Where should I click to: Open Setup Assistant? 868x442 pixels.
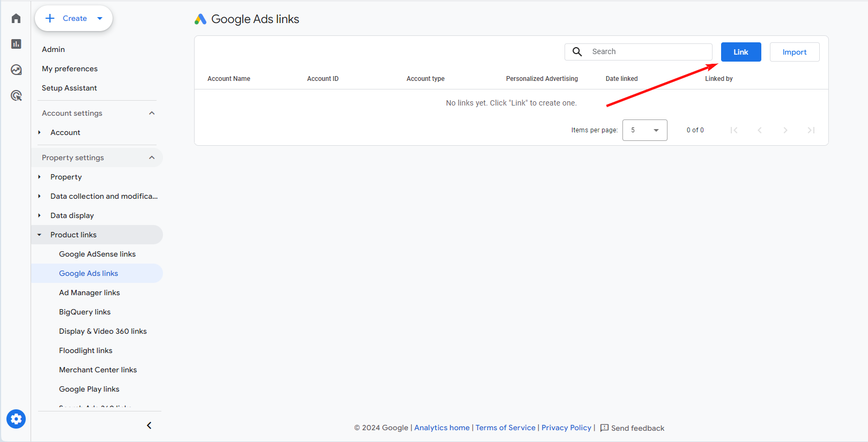pyautogui.click(x=69, y=88)
